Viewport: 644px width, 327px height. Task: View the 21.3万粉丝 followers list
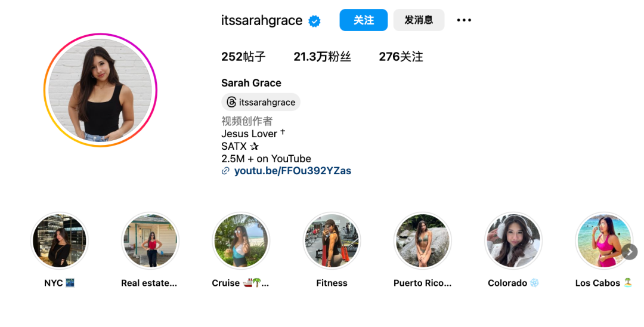323,57
